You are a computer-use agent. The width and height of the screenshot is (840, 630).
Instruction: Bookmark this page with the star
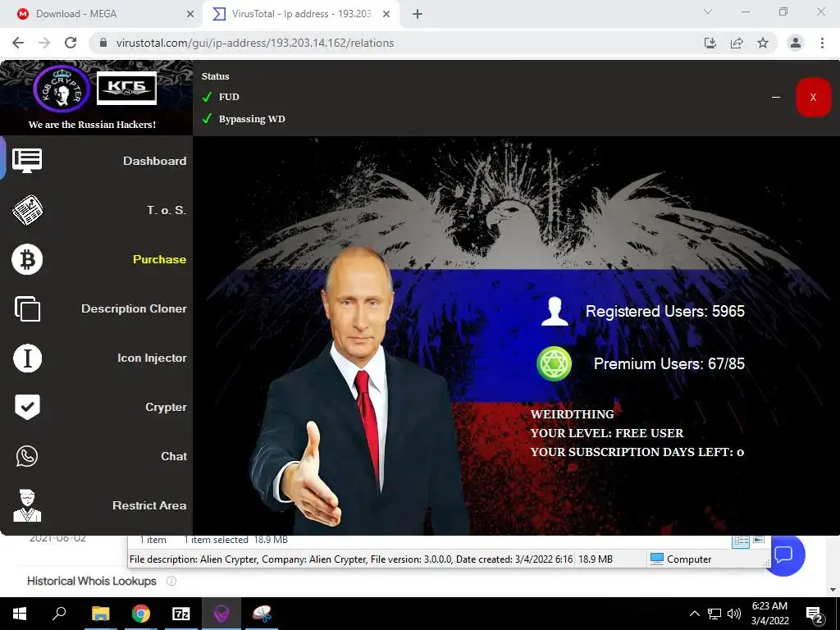[x=763, y=43]
